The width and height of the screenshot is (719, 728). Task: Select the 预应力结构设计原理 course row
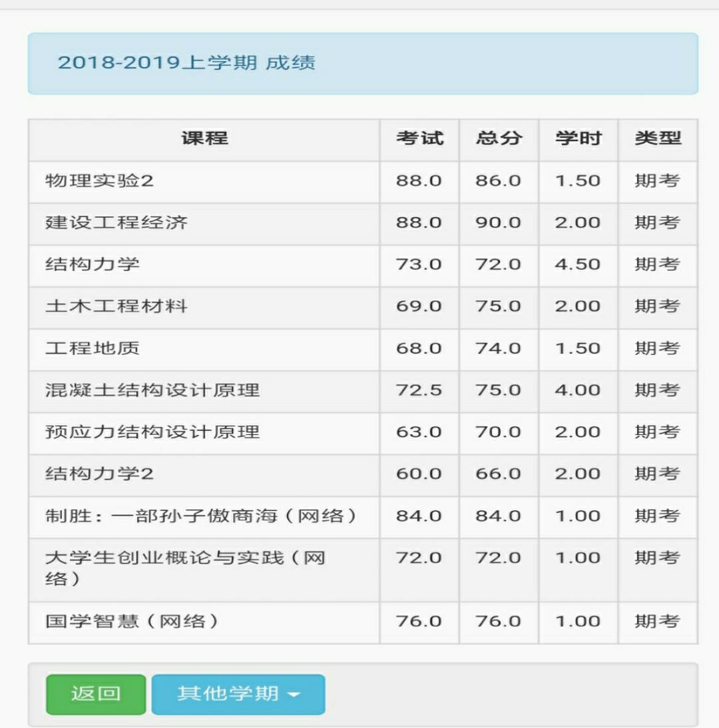pos(152,432)
